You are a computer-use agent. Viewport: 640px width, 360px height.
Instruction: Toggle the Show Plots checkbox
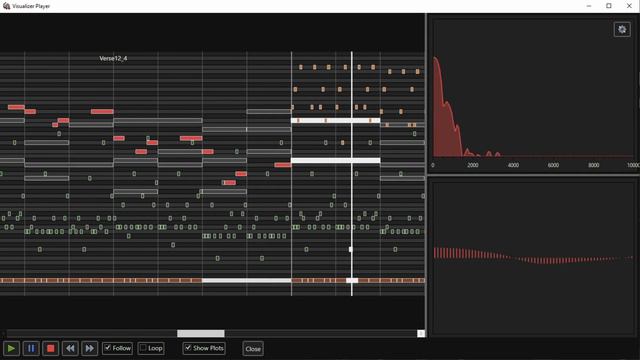pyautogui.click(x=188, y=348)
